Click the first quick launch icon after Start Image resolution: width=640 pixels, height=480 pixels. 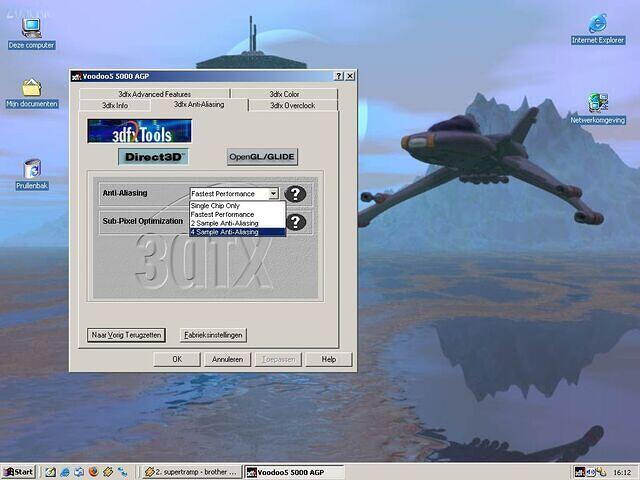point(51,472)
